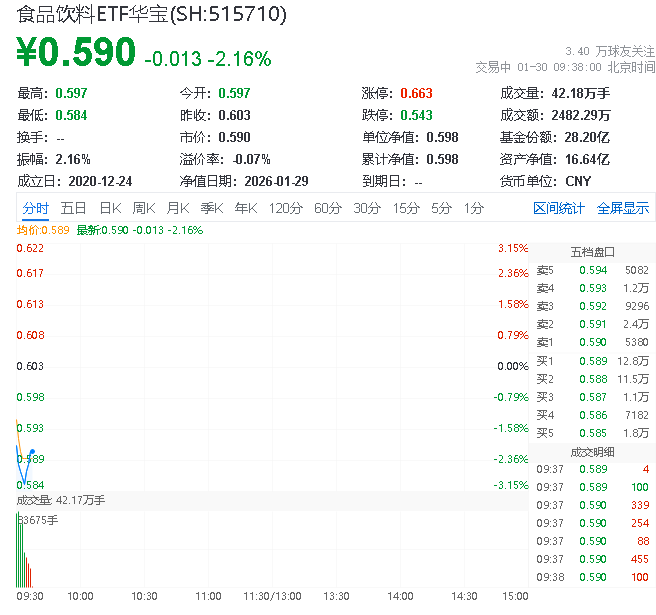Viewport: 656px width, 615px height.
Task: Select the 月K monthly chart tab
Action: coord(178,208)
